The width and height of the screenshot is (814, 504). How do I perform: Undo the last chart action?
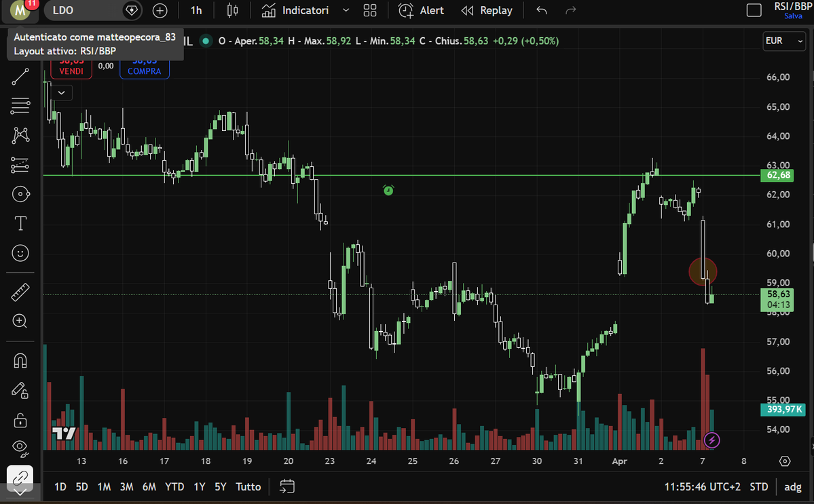coord(542,10)
